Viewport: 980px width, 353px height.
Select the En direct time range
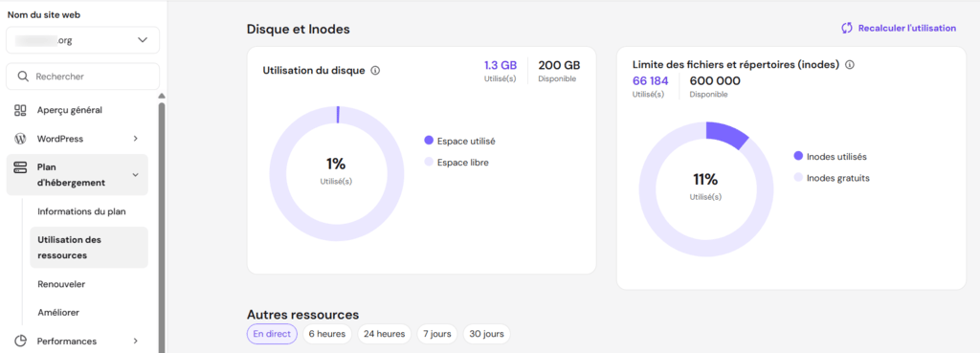tap(272, 334)
